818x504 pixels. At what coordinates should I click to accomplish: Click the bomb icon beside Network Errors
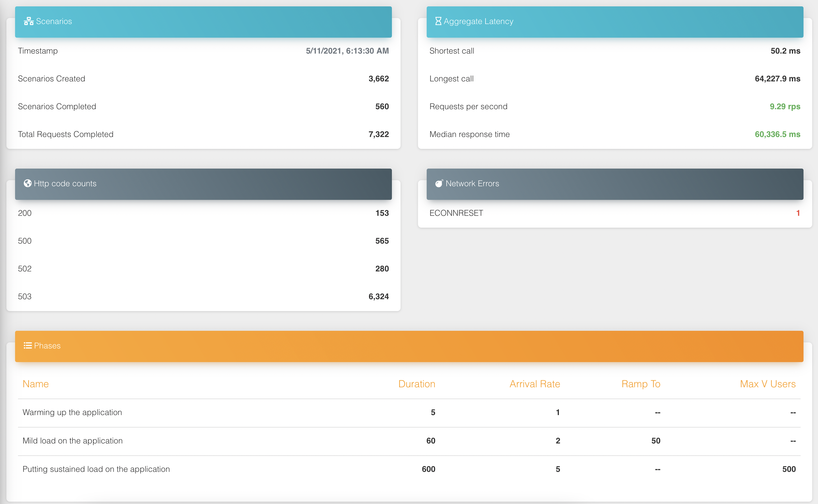pyautogui.click(x=439, y=183)
